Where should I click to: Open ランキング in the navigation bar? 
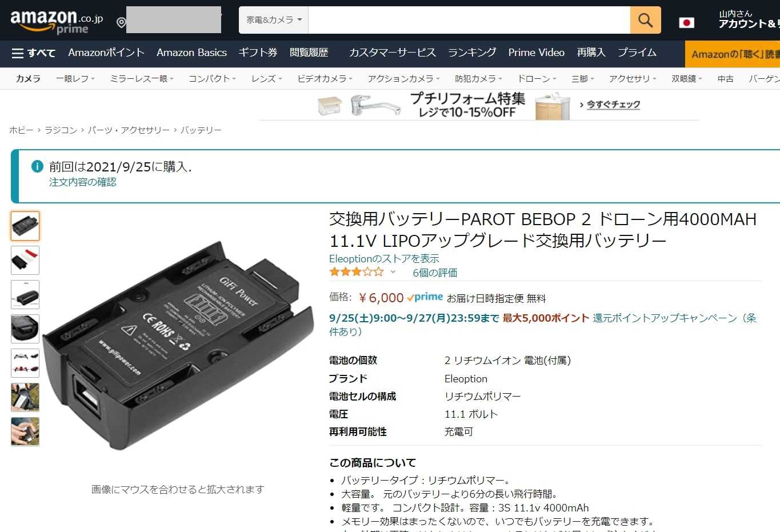pyautogui.click(x=472, y=53)
